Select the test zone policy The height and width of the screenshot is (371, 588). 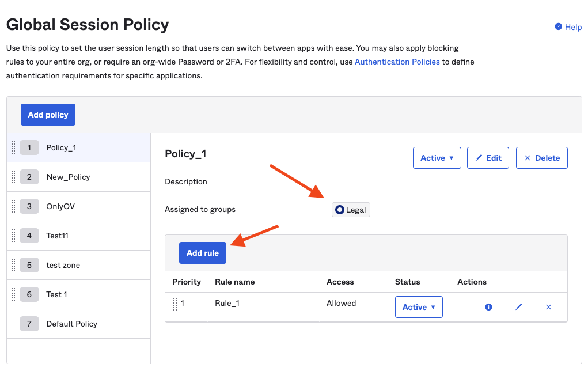point(63,265)
